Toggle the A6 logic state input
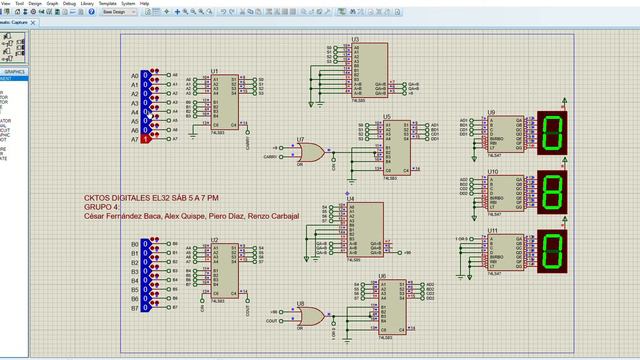 click(145, 130)
